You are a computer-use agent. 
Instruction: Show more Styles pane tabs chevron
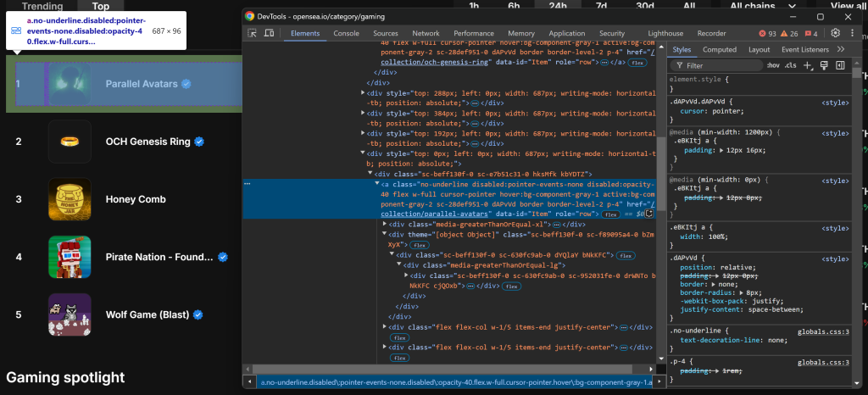tap(841, 49)
